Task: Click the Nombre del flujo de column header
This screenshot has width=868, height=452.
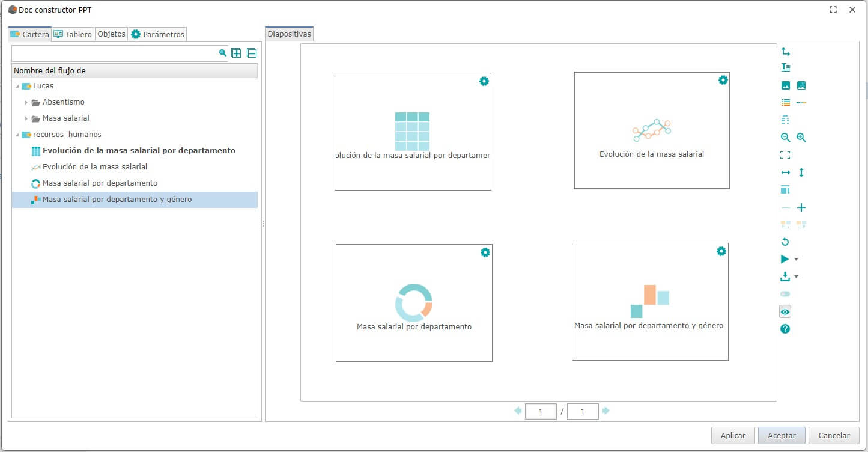Action: (x=135, y=71)
